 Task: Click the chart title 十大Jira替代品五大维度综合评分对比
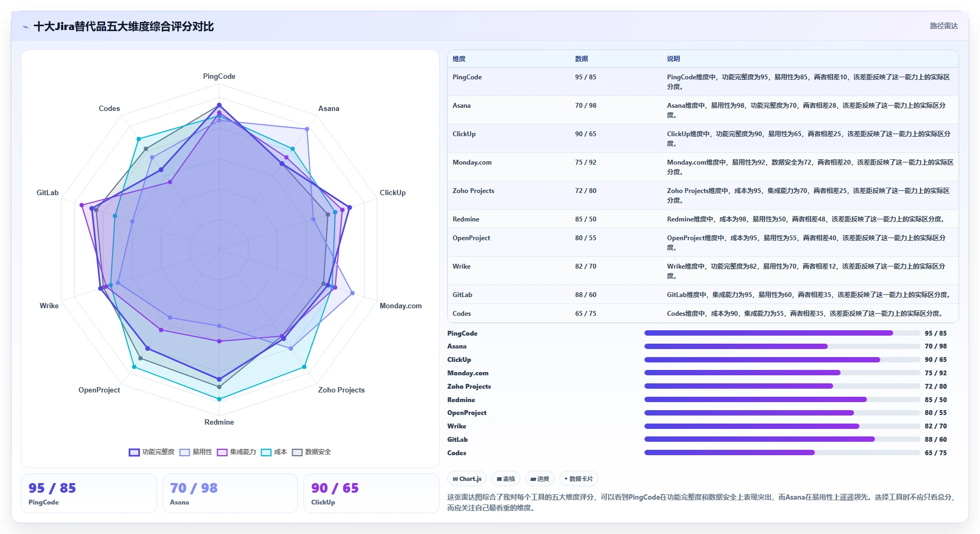tap(124, 27)
